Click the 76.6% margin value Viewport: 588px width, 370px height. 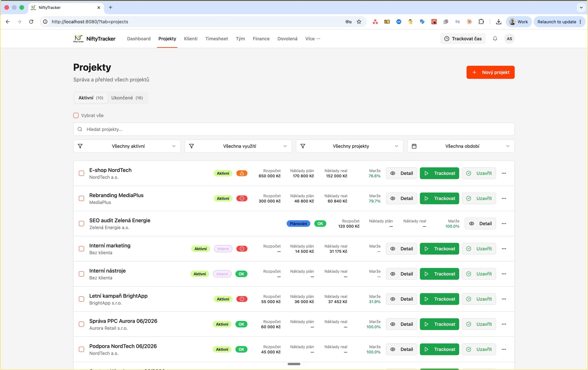coord(374,176)
